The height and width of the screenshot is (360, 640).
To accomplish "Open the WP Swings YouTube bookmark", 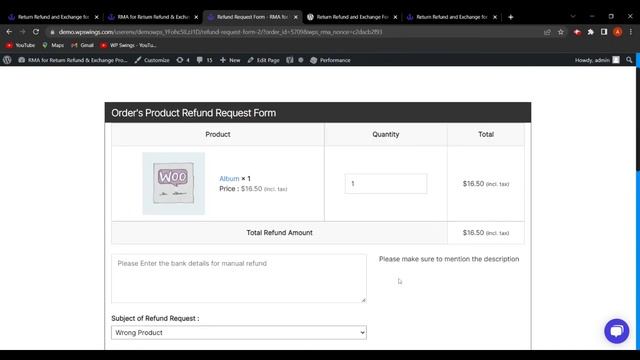I will tap(129, 45).
